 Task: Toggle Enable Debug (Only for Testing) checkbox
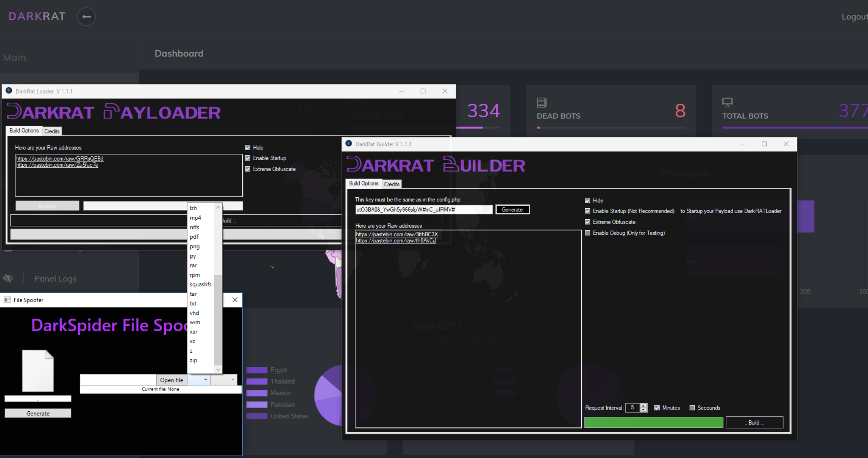588,233
